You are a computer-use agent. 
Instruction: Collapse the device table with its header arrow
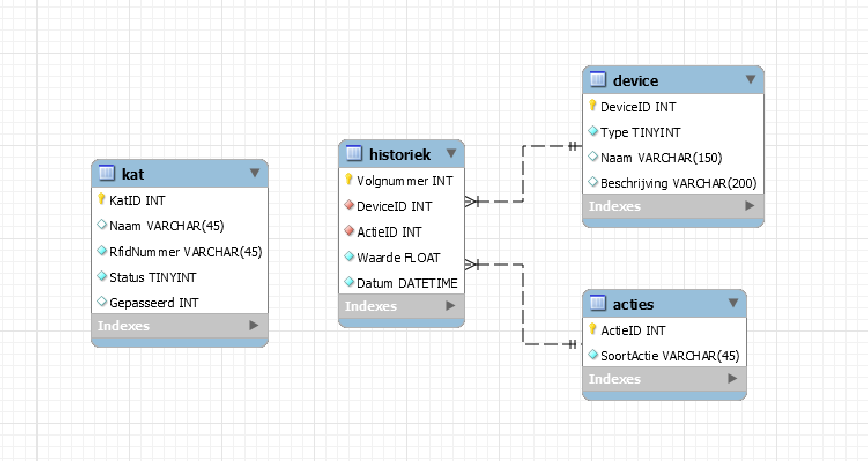[x=751, y=80]
